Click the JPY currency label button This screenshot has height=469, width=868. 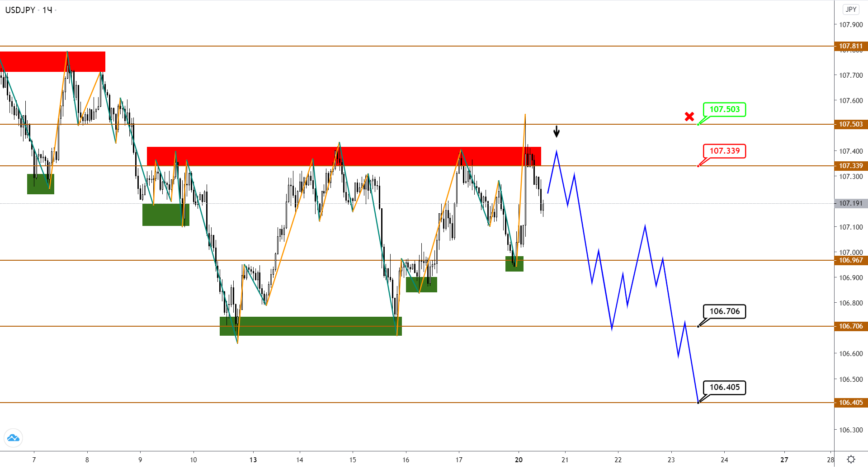coord(851,9)
